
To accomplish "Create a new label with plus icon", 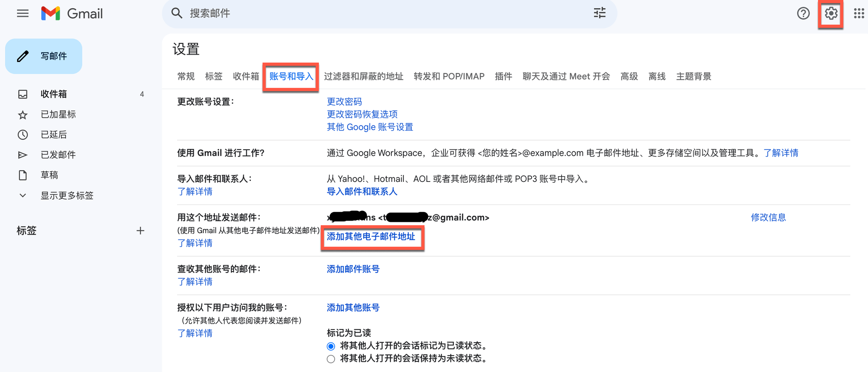I will (140, 231).
